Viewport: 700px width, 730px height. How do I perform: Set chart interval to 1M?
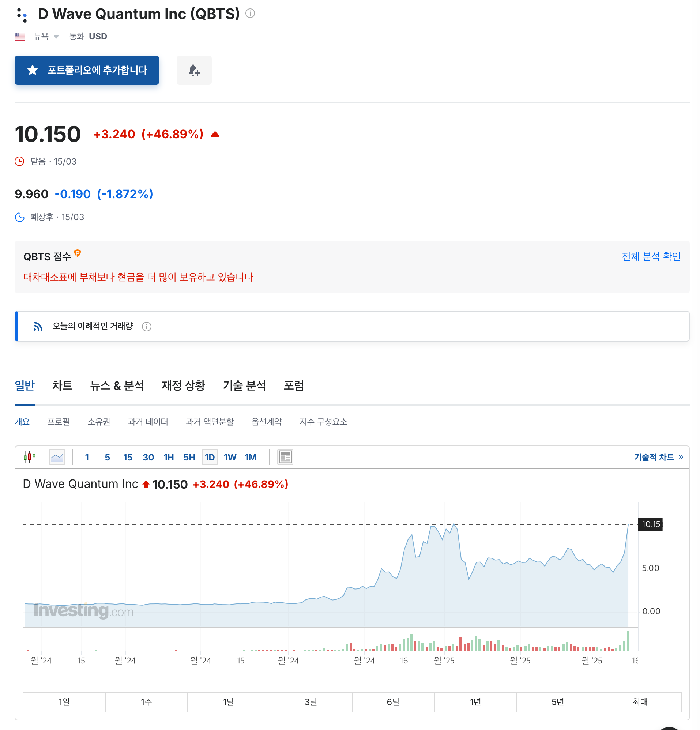[251, 458]
